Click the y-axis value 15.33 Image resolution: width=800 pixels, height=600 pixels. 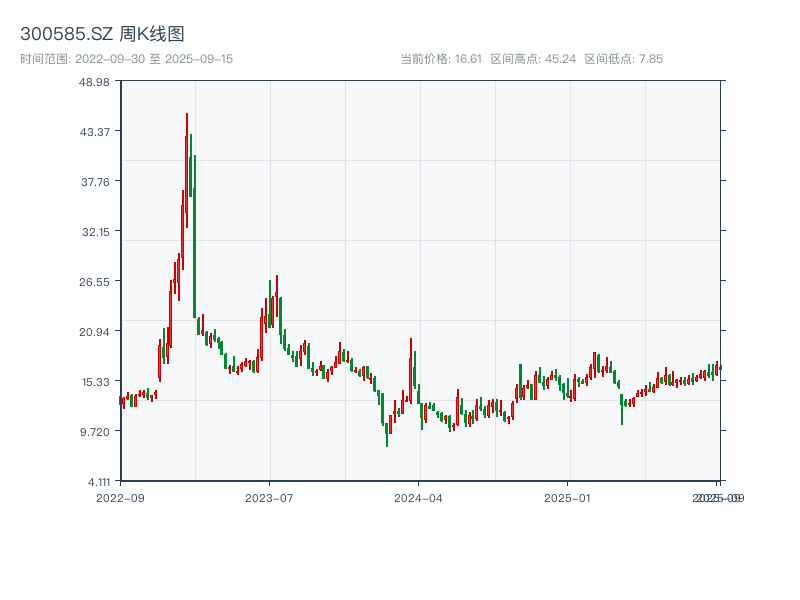coord(96,382)
